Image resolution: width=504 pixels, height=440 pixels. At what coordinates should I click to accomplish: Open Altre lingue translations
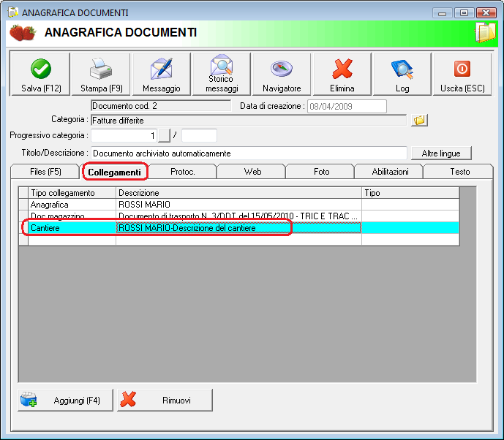pos(441,153)
